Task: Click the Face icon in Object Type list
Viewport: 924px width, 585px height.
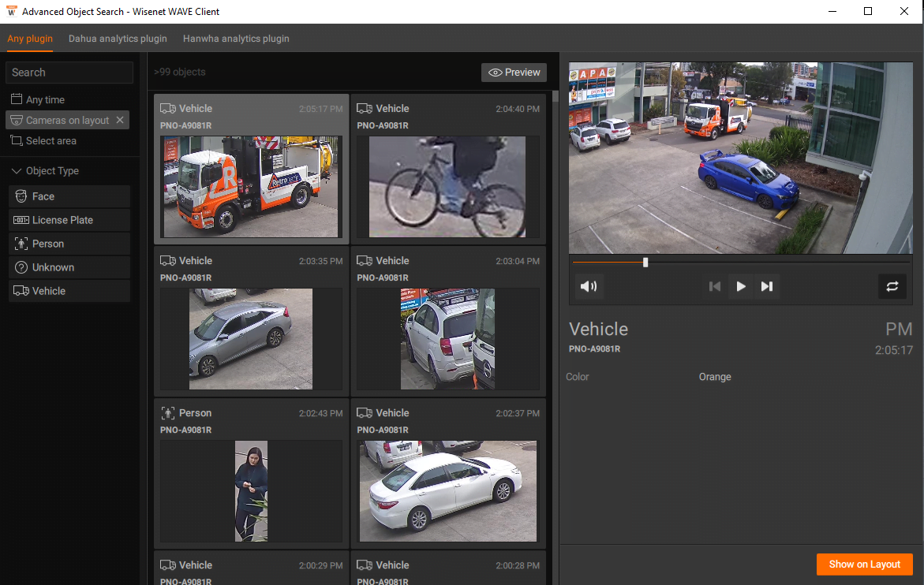Action: click(21, 196)
